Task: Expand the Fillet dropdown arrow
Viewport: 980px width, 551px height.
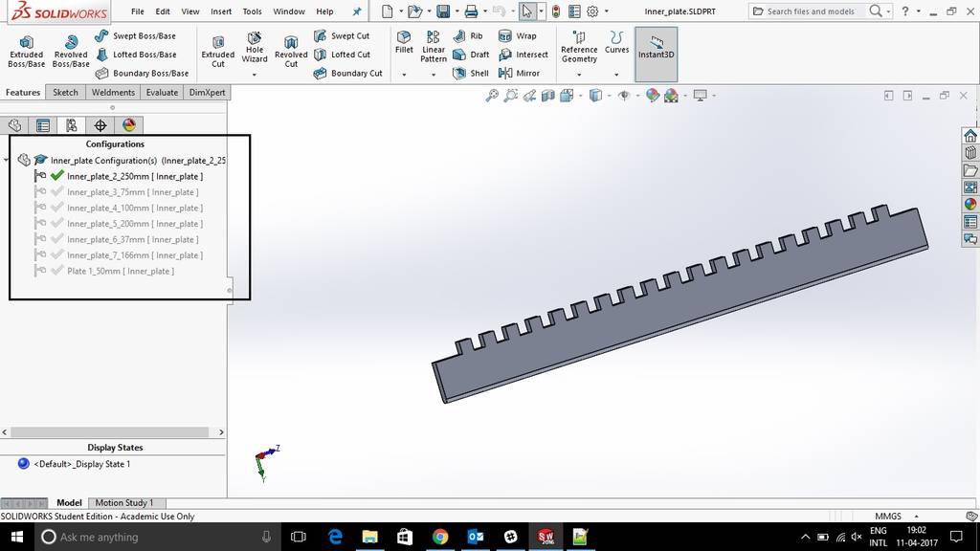Action: tap(404, 75)
